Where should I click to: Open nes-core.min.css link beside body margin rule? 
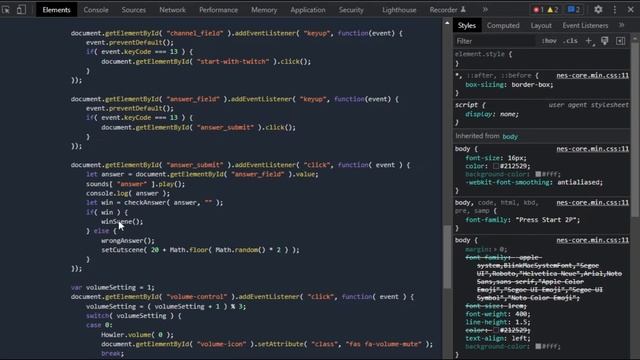point(592,240)
